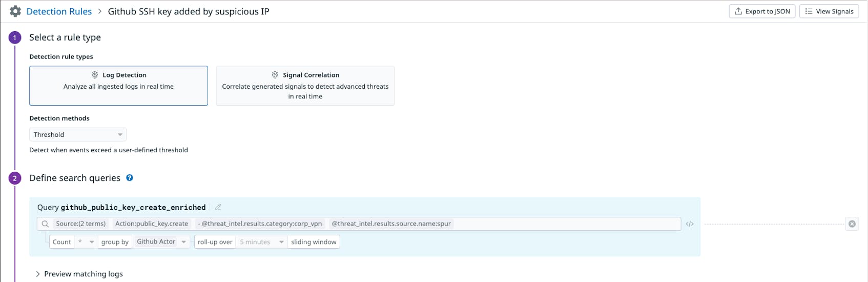Open the Github Actor group by dropdown
868x282 pixels.
[161, 242]
